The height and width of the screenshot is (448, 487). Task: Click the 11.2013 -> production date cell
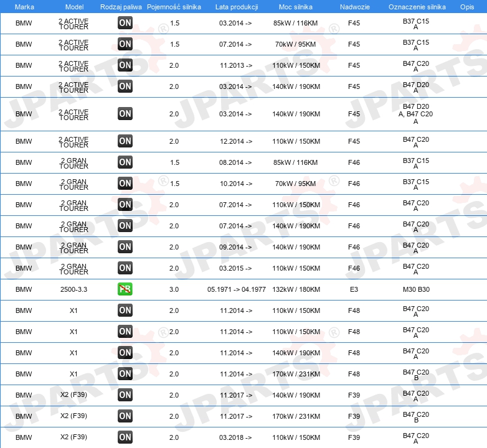click(236, 65)
